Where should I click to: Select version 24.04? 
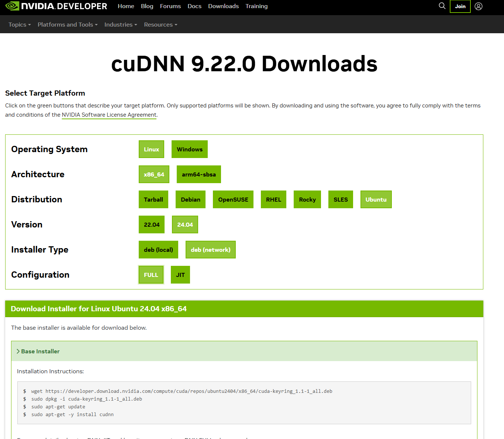(x=185, y=224)
